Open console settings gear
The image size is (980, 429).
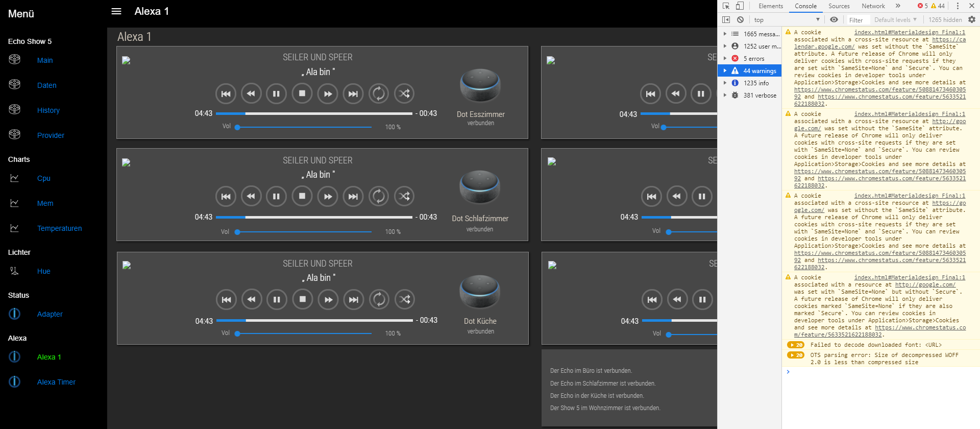click(x=971, y=19)
